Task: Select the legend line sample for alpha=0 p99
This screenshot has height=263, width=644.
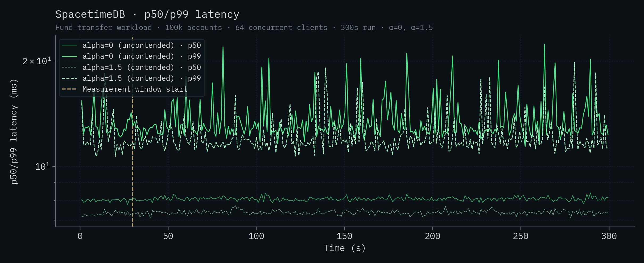Action: point(69,56)
